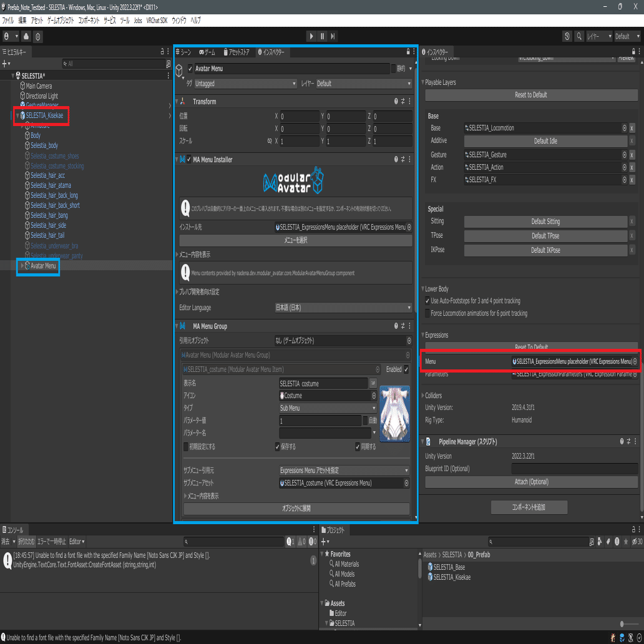Switch to the ゲーム tab

tap(207, 52)
